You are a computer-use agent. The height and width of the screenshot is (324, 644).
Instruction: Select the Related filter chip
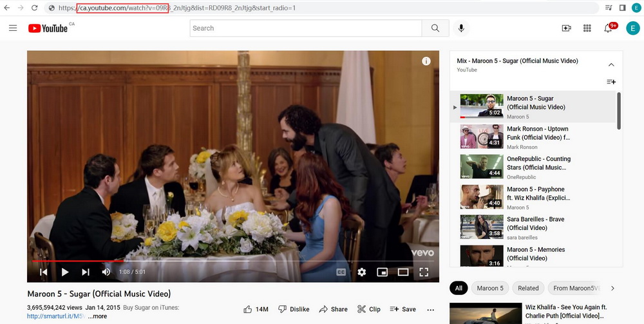point(528,288)
